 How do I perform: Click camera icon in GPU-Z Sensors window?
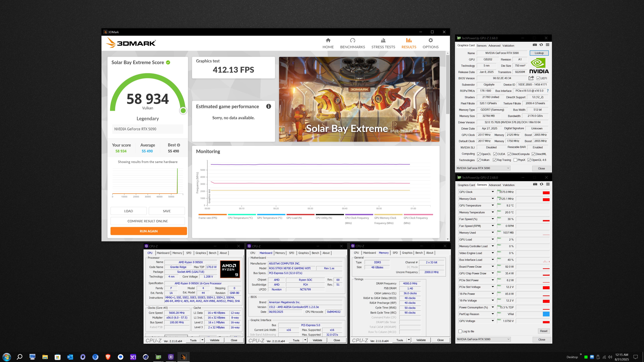click(535, 184)
